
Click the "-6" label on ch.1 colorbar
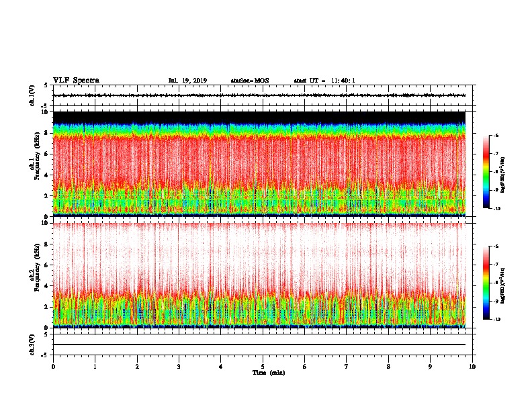pyautogui.click(x=496, y=135)
